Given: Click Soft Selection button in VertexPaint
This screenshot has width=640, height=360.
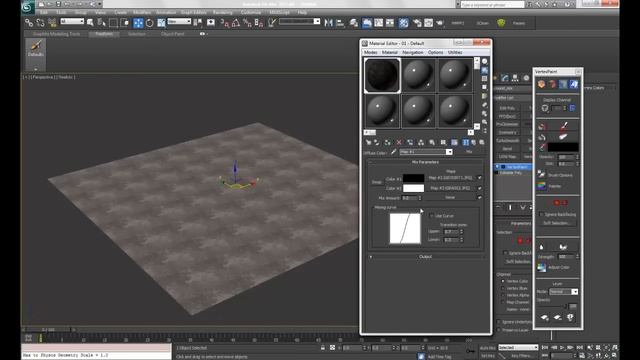Looking at the screenshot, I should click(x=557, y=223).
